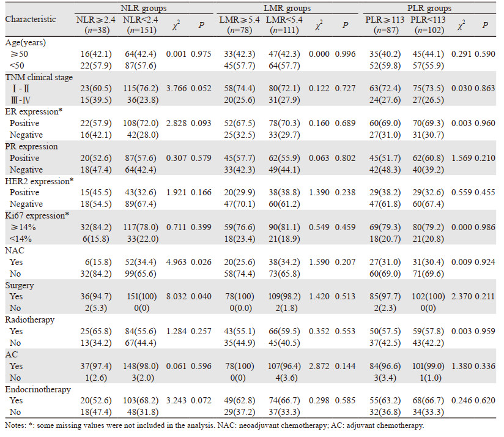Select the PLR≥113 (n=87) column heading
504x437 pixels.
383,24
